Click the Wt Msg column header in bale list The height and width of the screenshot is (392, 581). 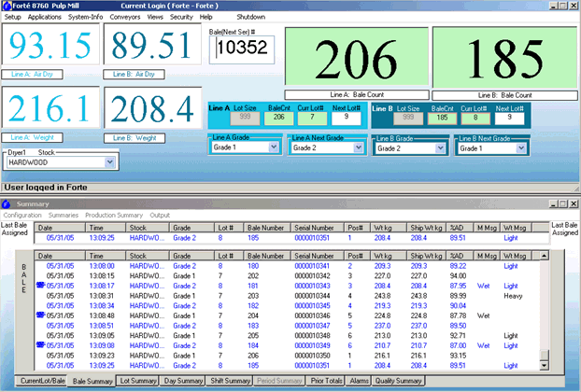click(516, 256)
